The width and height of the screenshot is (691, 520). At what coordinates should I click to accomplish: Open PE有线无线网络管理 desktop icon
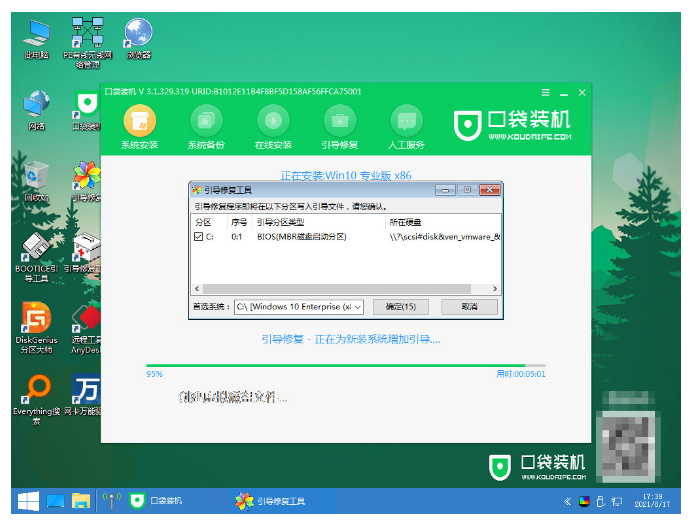pos(88,43)
